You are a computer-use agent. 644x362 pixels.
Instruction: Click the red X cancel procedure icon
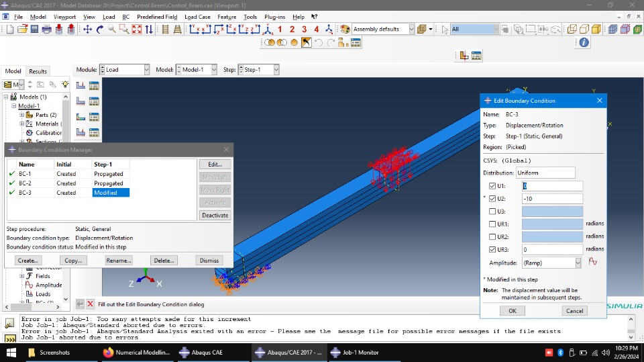pyautogui.click(x=91, y=304)
